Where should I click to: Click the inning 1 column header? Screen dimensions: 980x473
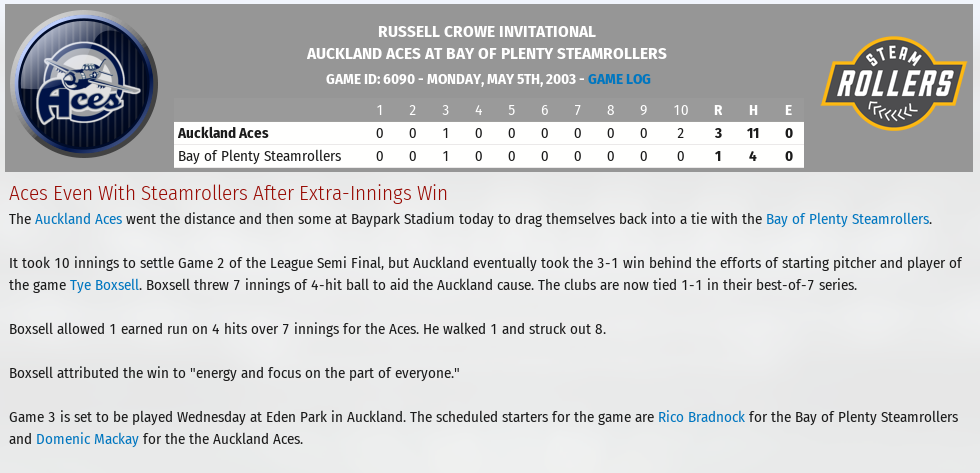379,111
